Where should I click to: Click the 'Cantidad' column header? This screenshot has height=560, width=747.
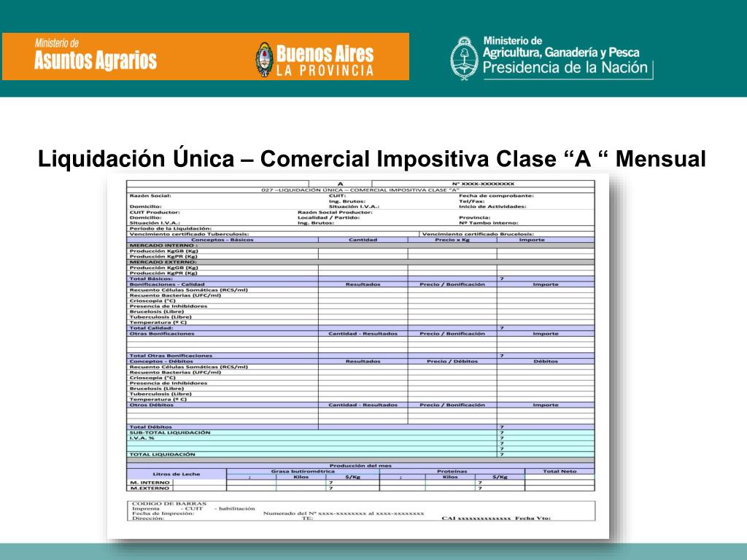363,240
